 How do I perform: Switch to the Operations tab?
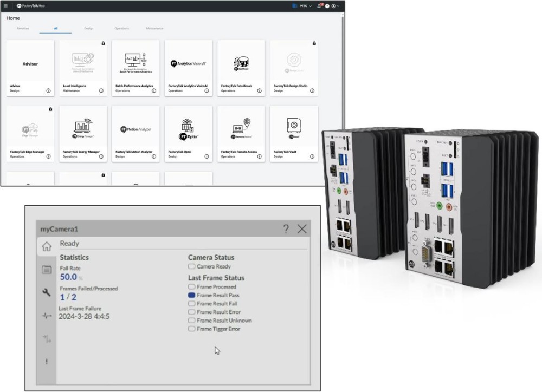(121, 28)
